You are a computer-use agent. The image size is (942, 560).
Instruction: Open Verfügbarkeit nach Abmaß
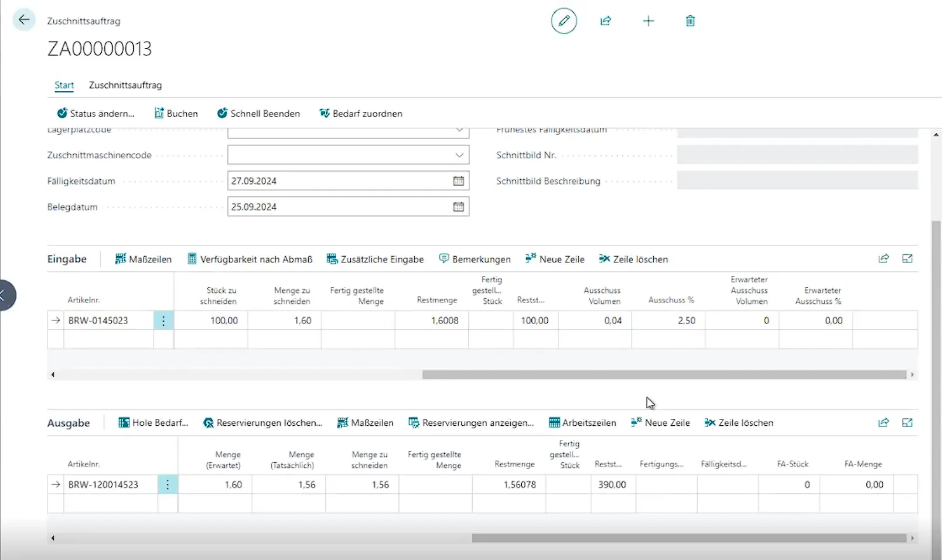(250, 259)
